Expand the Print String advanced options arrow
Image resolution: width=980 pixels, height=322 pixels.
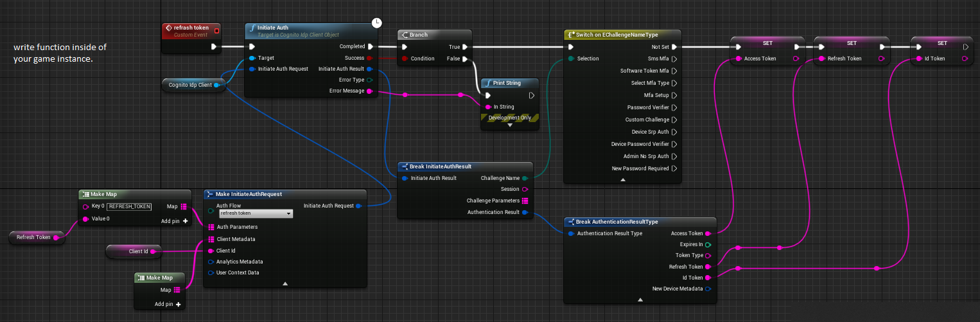click(x=510, y=125)
